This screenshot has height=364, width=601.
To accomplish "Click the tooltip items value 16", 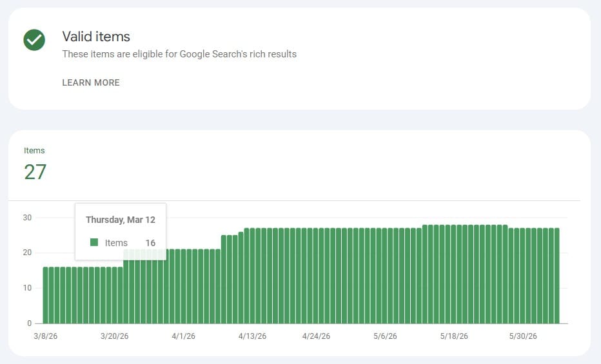I will coord(150,243).
